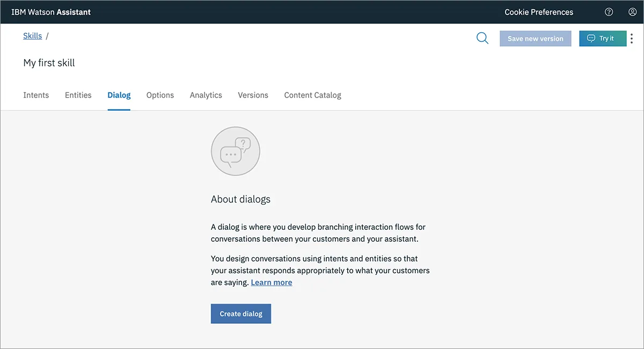Open the search magnifier icon
The image size is (644, 349).
482,38
